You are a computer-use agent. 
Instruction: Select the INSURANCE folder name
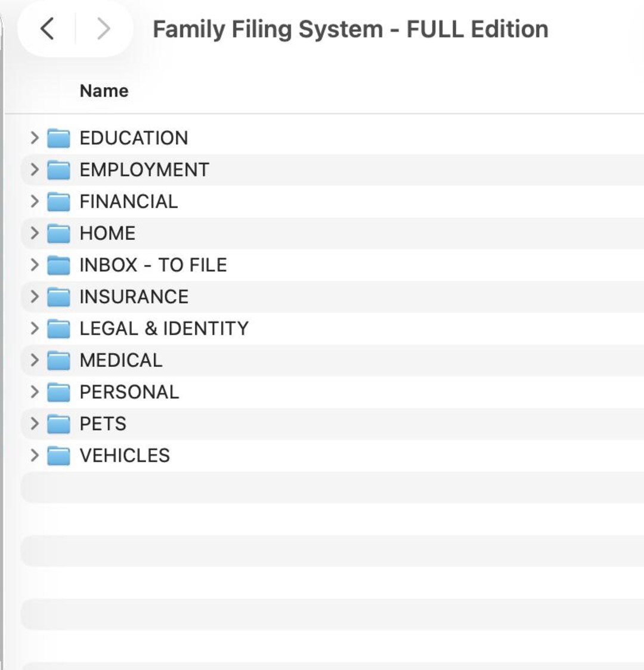click(x=134, y=297)
